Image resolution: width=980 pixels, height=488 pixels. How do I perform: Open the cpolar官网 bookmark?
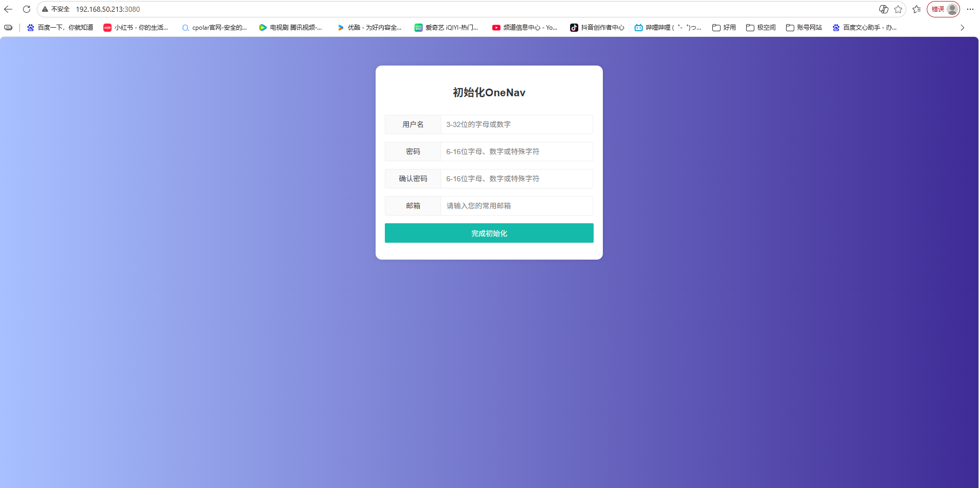[214, 28]
